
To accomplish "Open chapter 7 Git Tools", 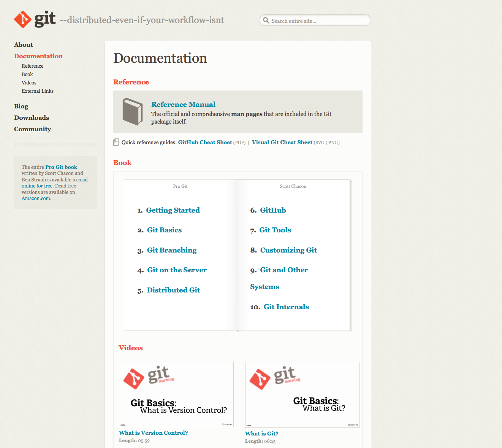I will [x=275, y=230].
